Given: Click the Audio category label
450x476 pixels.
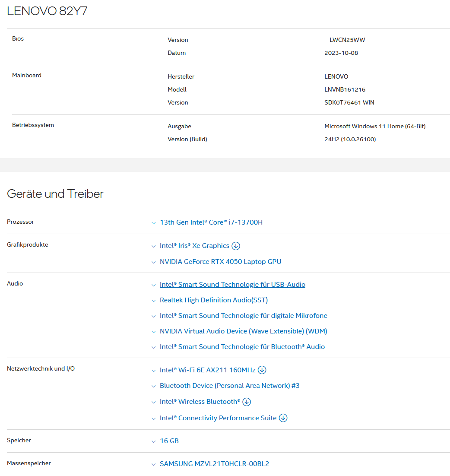Looking at the screenshot, I should [x=15, y=283].
